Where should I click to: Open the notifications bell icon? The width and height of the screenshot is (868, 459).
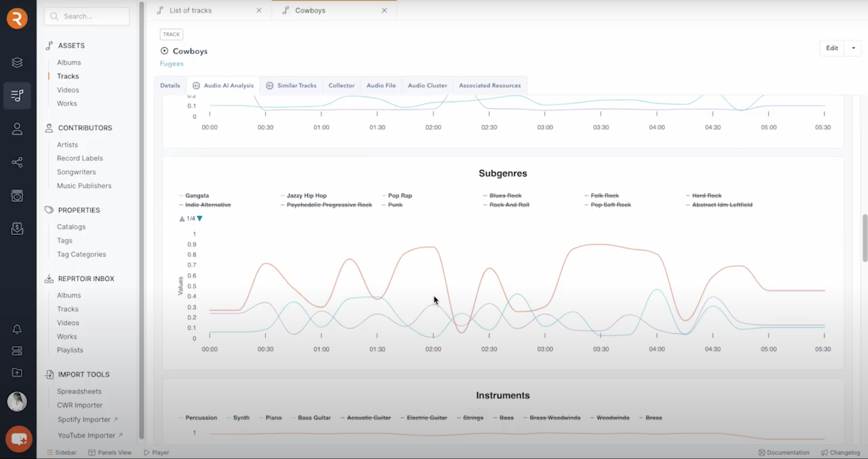pyautogui.click(x=17, y=329)
